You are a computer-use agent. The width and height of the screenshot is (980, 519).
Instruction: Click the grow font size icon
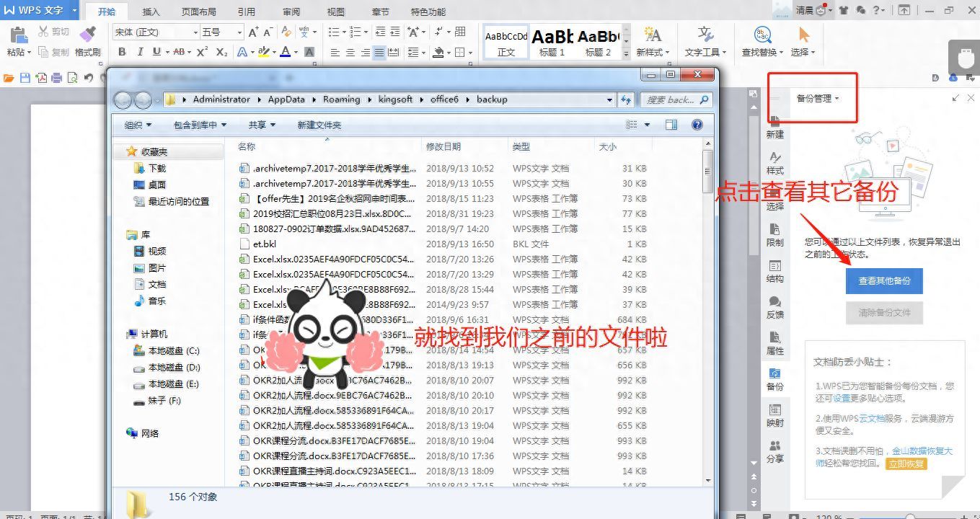[253, 32]
